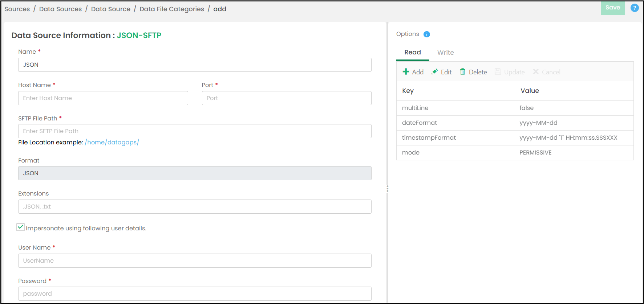The width and height of the screenshot is (644, 304).
Task: Click the Update floppy disk icon
Action: [498, 72]
